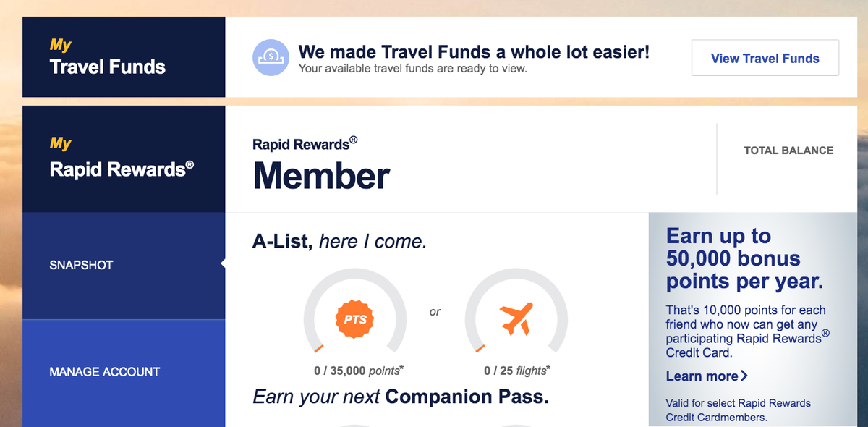Switch the A-List tracker to points mode

pyautogui.click(x=355, y=317)
